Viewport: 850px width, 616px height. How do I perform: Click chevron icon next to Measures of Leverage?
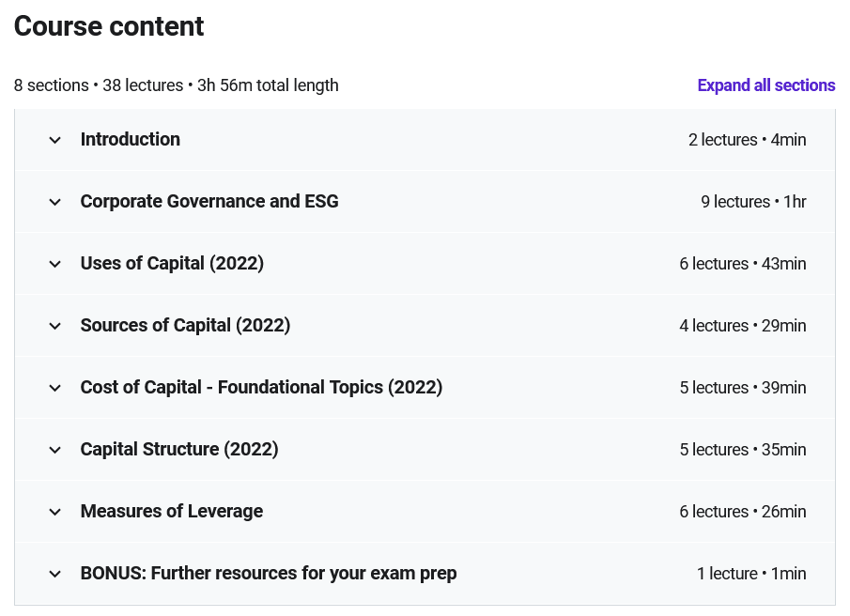tap(54, 512)
